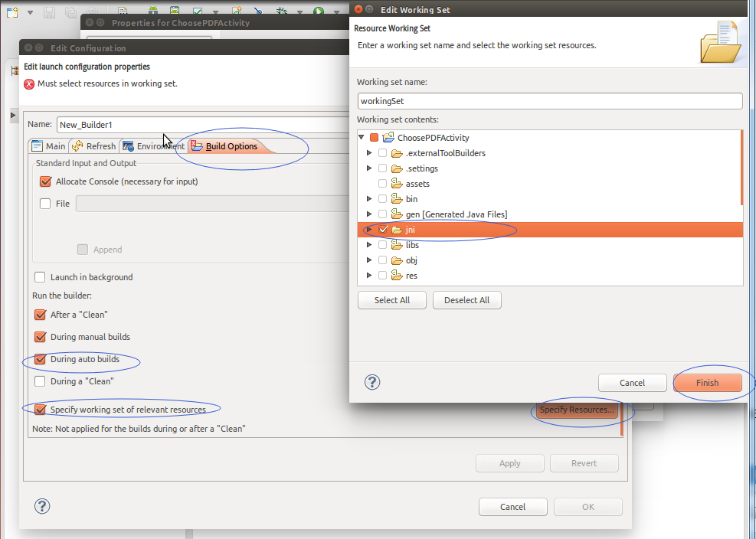The image size is (756, 539).
Task: Open help in Edit Working Set dialog
Action: [x=372, y=382]
